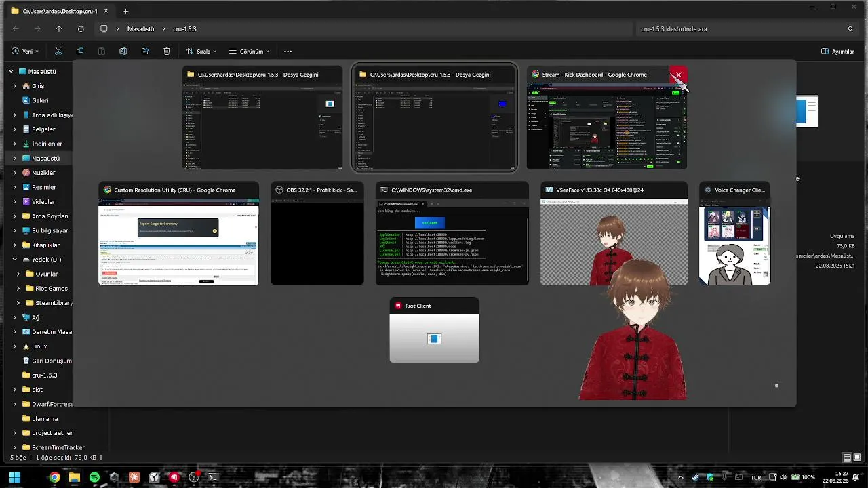Expand the Belgeler tree node
The width and height of the screenshot is (868, 488).
[15, 129]
